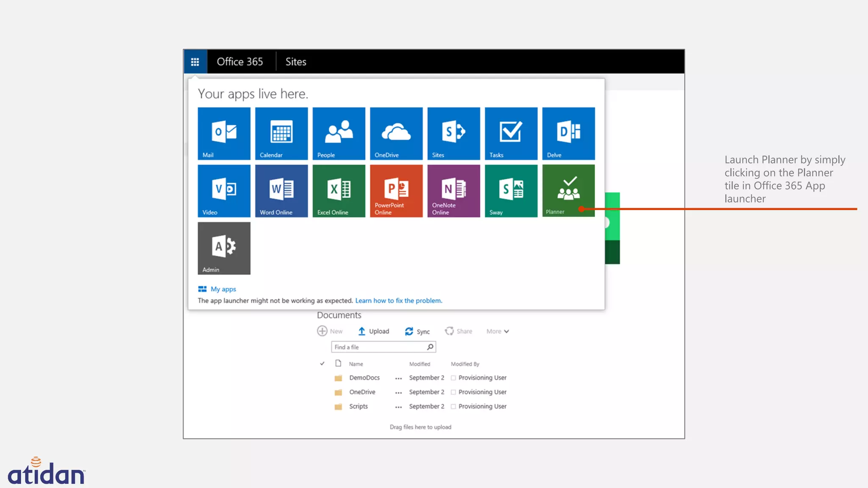Click the Planner tile
The image size is (868, 488).
pos(568,191)
